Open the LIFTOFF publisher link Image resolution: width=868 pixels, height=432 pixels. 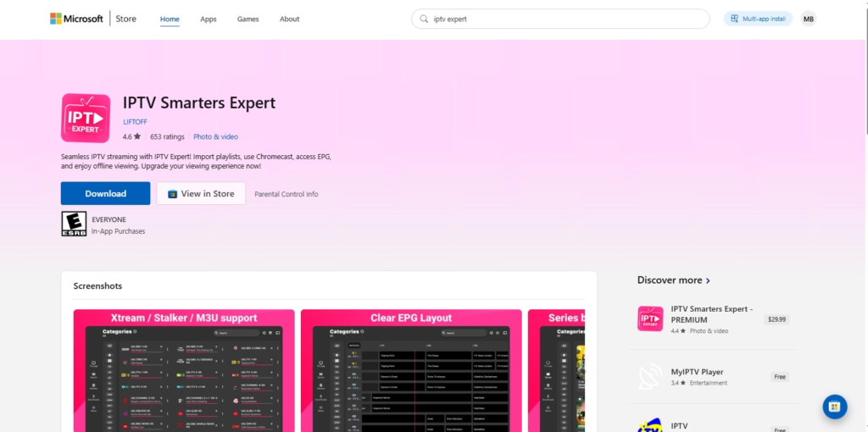click(x=135, y=122)
